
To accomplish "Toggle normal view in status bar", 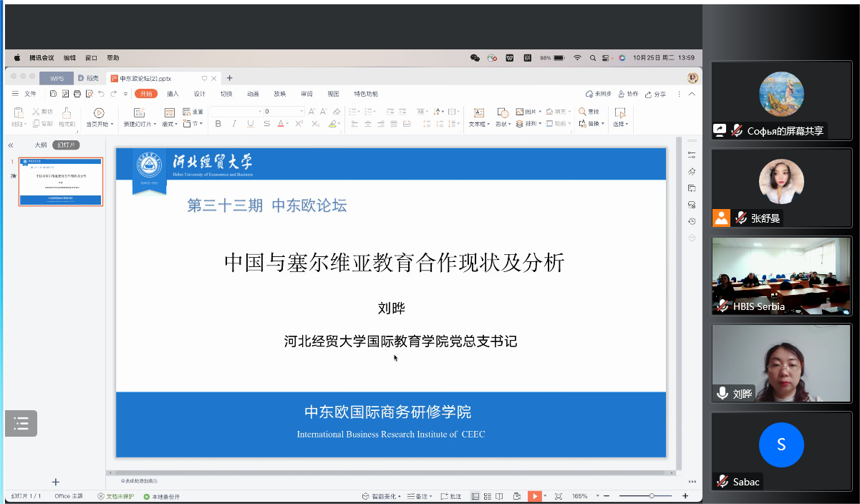I will pos(475,496).
